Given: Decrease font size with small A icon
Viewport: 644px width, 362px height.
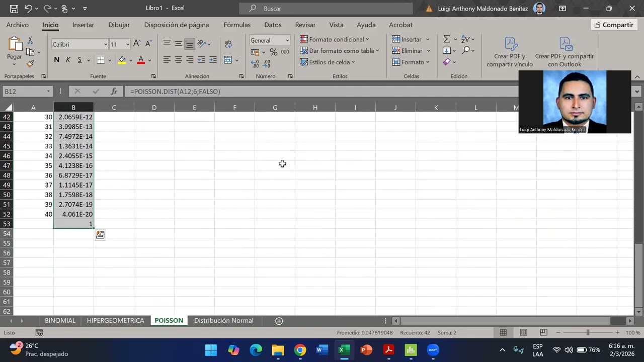Looking at the screenshot, I should (148, 44).
